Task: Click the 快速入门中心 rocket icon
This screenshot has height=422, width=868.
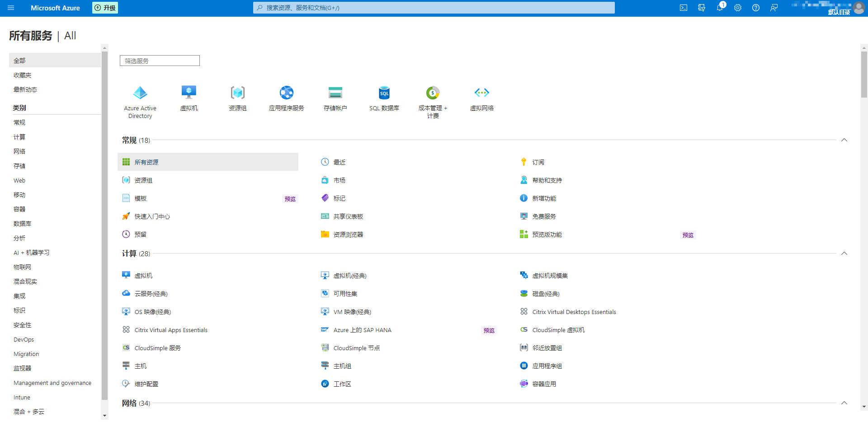Action: click(x=126, y=216)
